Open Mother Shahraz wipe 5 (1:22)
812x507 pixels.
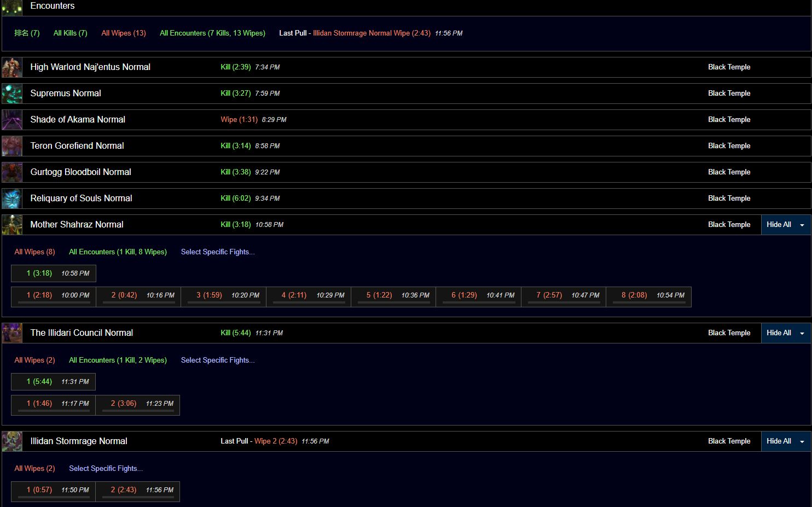click(x=393, y=296)
